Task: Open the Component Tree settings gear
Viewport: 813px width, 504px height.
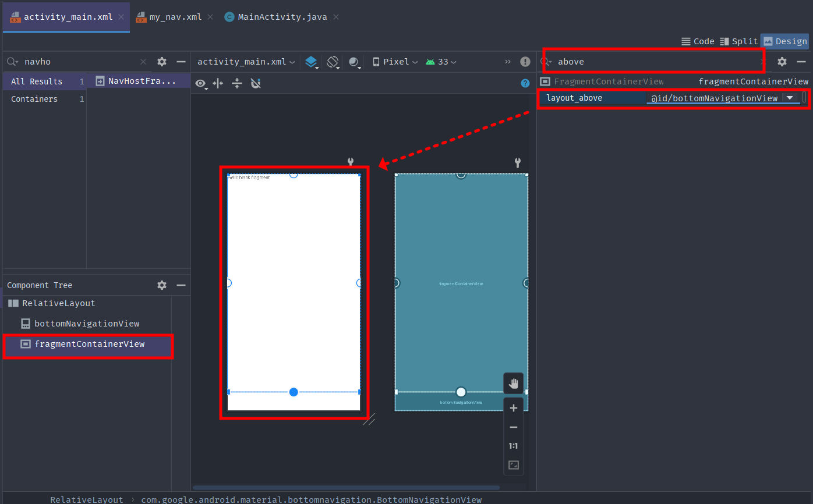Action: (162, 285)
